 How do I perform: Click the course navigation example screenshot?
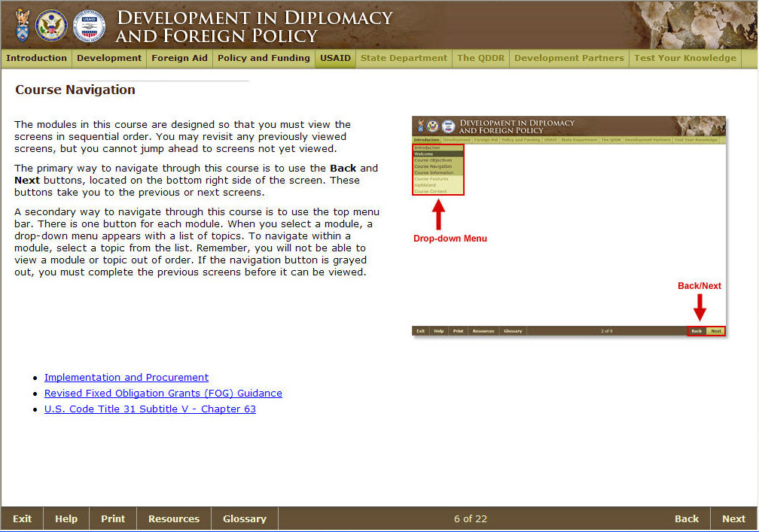point(568,226)
